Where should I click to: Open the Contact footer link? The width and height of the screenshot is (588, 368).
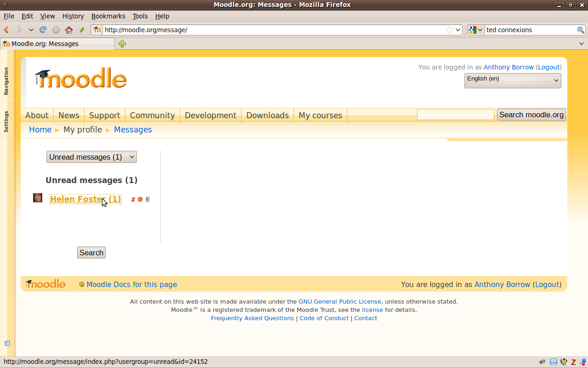[x=366, y=318]
